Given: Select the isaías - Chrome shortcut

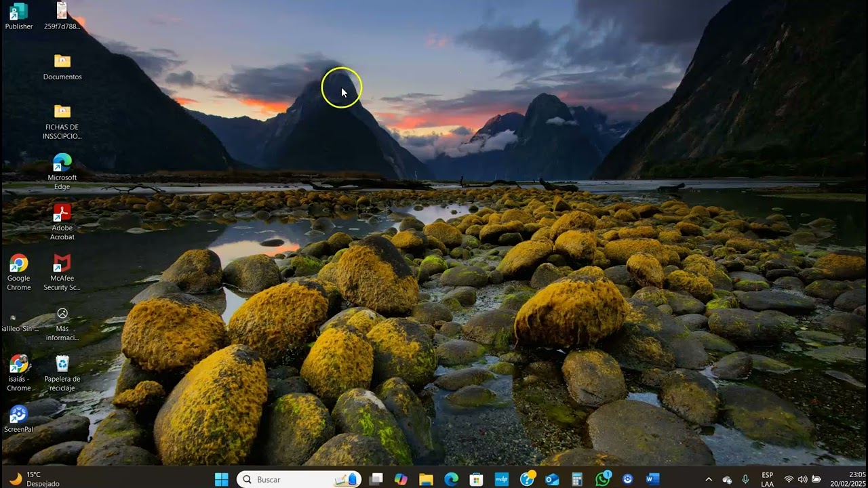Looking at the screenshot, I should 19,373.
